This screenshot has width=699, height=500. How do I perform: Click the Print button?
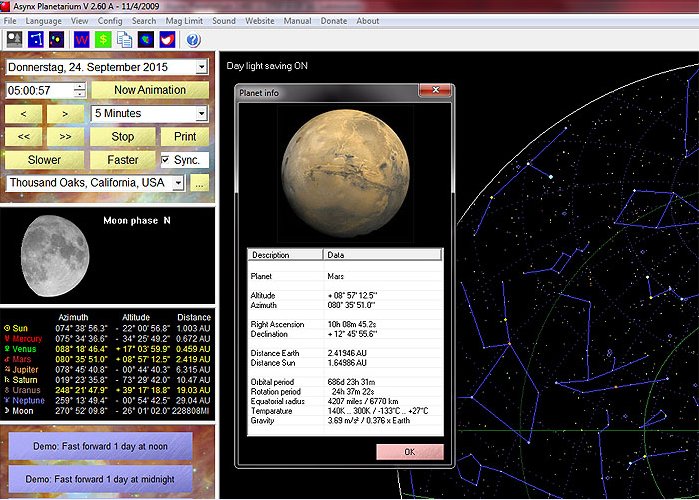(x=185, y=136)
